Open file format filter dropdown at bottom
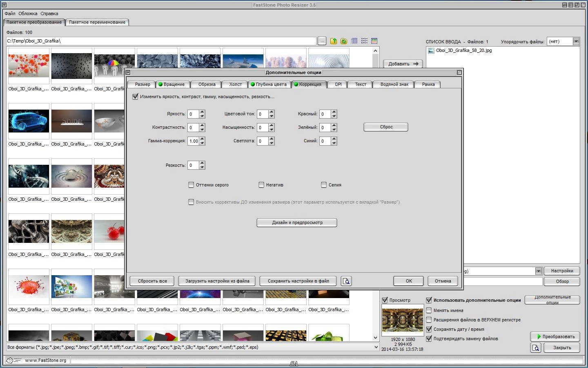This screenshot has height=368, width=588. (376, 347)
